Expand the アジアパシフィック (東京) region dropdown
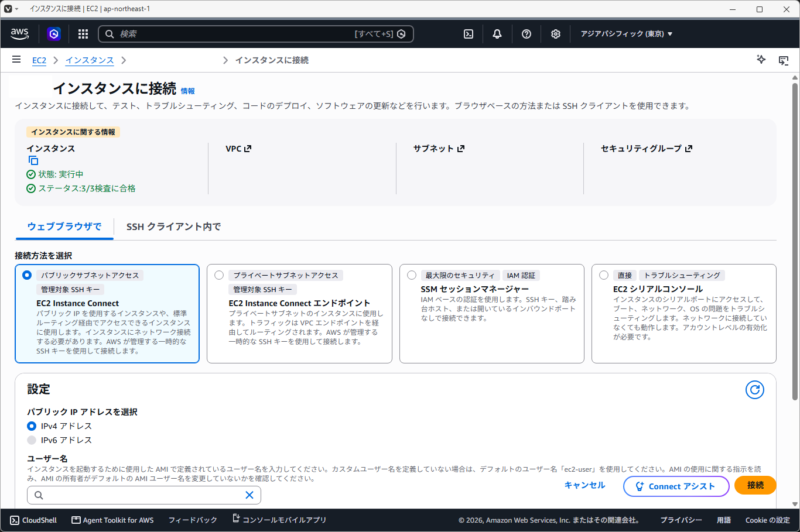The image size is (800, 532). pyautogui.click(x=627, y=34)
